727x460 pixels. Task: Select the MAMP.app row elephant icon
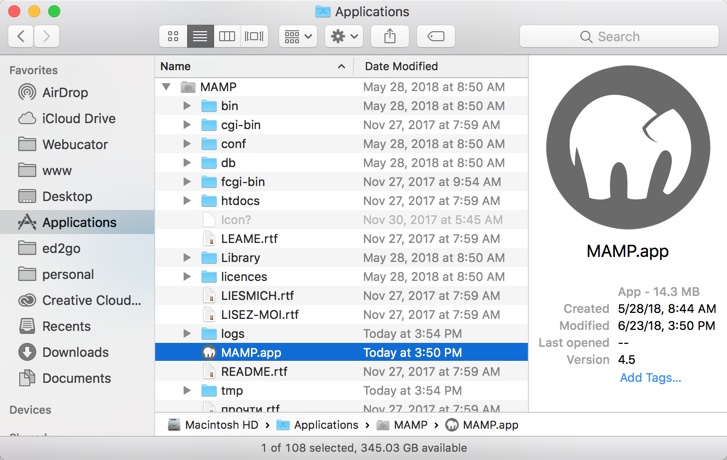tap(209, 352)
